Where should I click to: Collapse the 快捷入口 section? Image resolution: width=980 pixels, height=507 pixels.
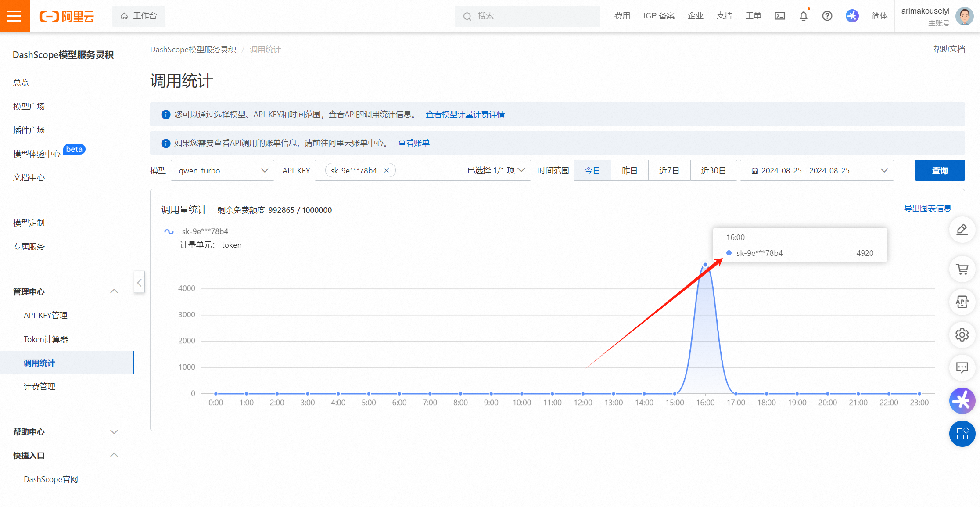coord(114,455)
